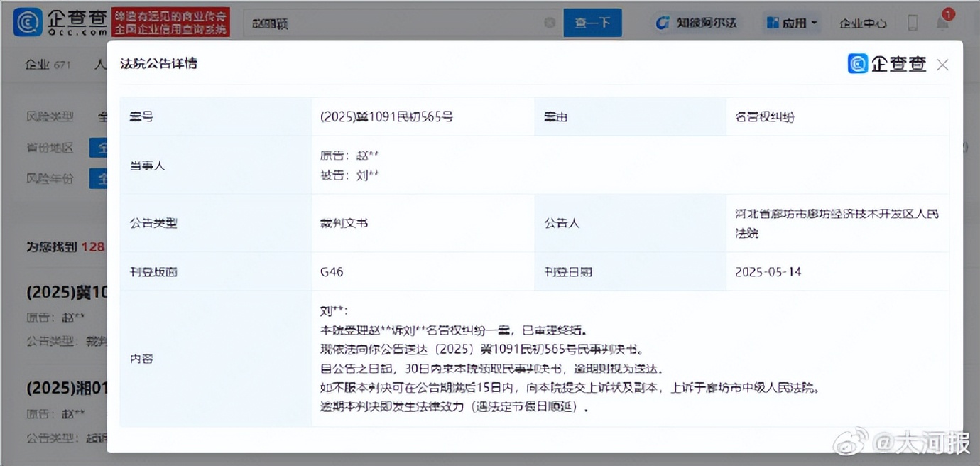This screenshot has height=466, width=980.
Task: Select the blue 风险年份 filter option
Action: [x=98, y=178]
